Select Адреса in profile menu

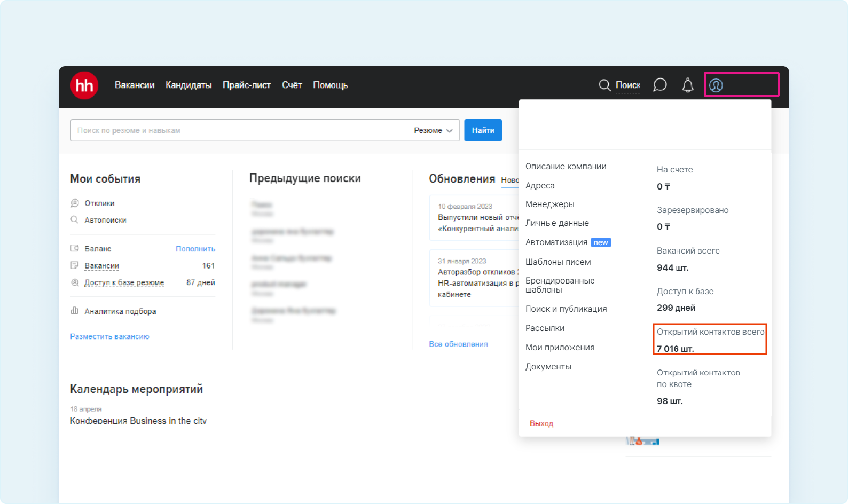coord(540,186)
